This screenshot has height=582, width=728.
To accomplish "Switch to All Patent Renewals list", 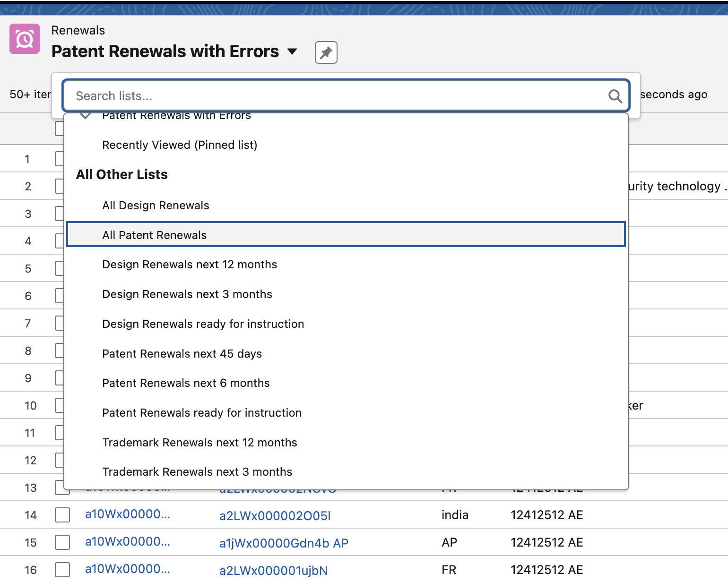I will pos(155,235).
